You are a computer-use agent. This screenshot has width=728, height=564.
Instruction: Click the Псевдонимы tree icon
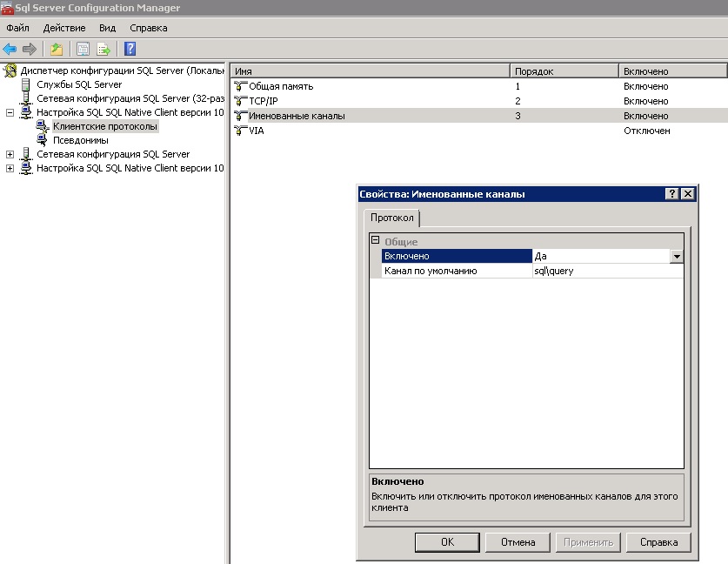[43, 140]
